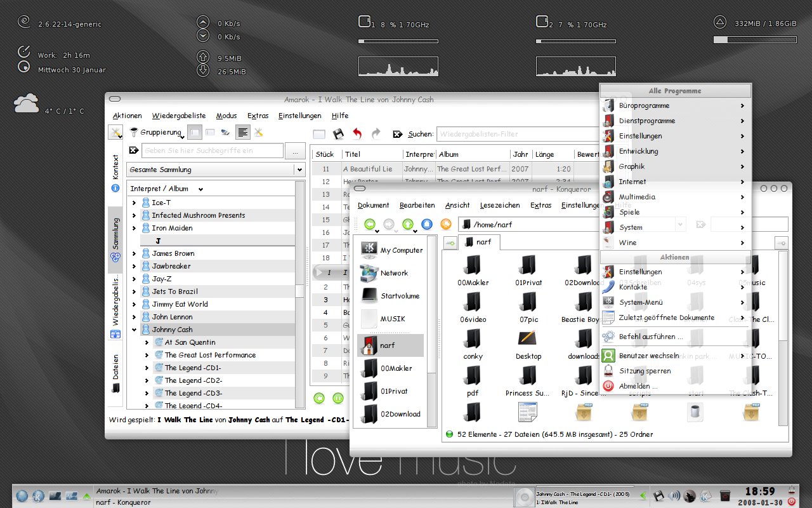
Task: Expand The Great Lost Performance album
Action: click(147, 355)
